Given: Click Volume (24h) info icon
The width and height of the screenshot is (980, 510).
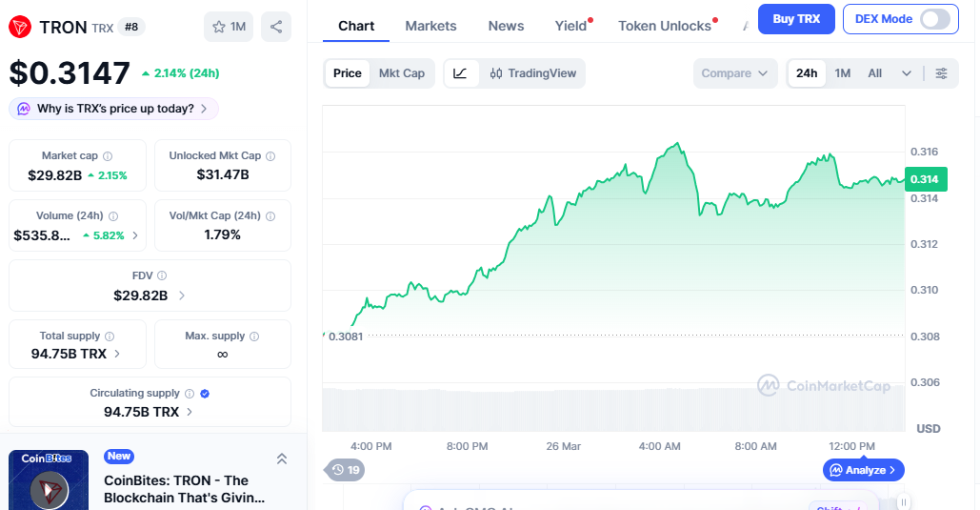Looking at the screenshot, I should pyautogui.click(x=113, y=215).
